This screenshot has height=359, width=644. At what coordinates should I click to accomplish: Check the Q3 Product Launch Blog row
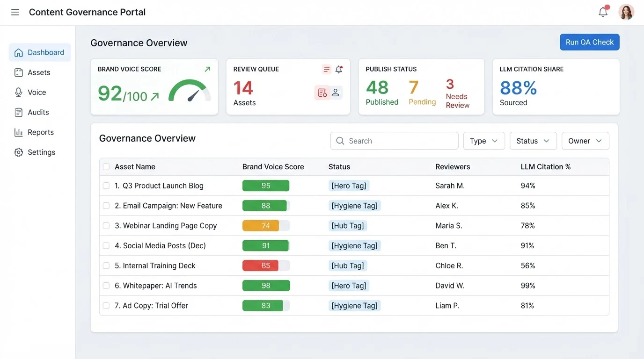click(x=106, y=186)
